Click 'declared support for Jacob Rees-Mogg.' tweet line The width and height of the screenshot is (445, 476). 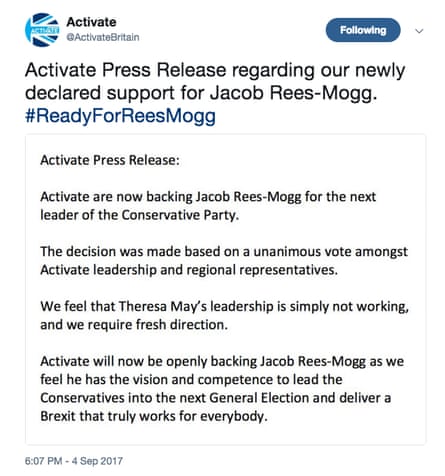click(x=201, y=93)
